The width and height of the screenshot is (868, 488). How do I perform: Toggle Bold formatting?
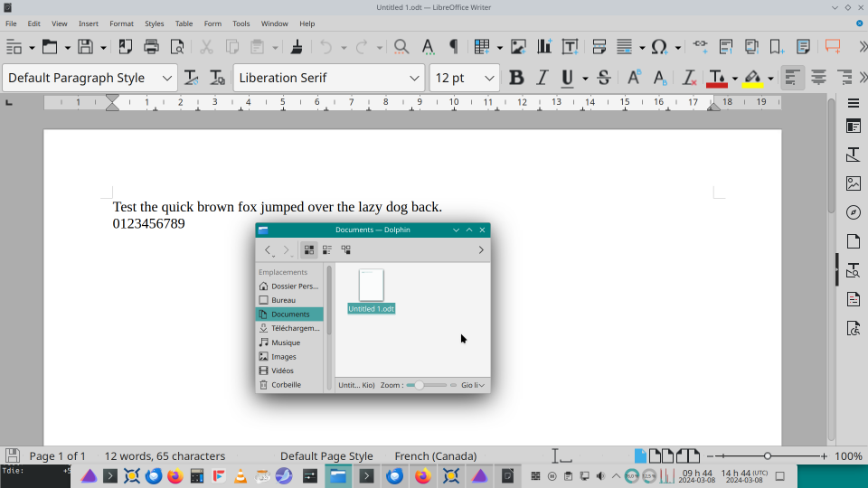(516, 78)
